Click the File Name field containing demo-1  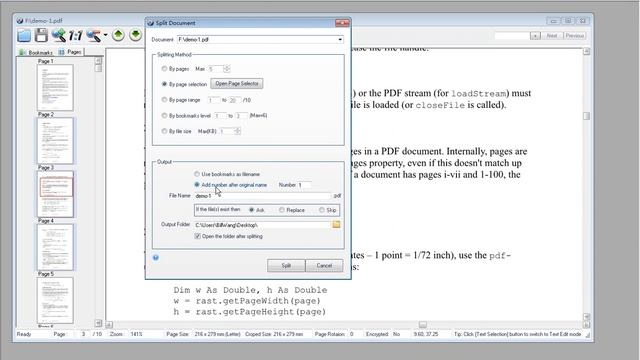coord(262,196)
